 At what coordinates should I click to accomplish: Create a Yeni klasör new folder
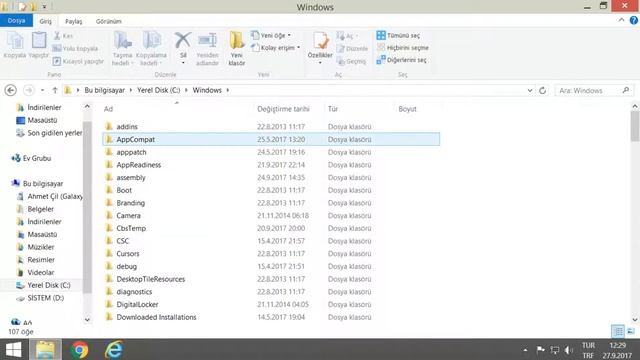[x=237, y=48]
